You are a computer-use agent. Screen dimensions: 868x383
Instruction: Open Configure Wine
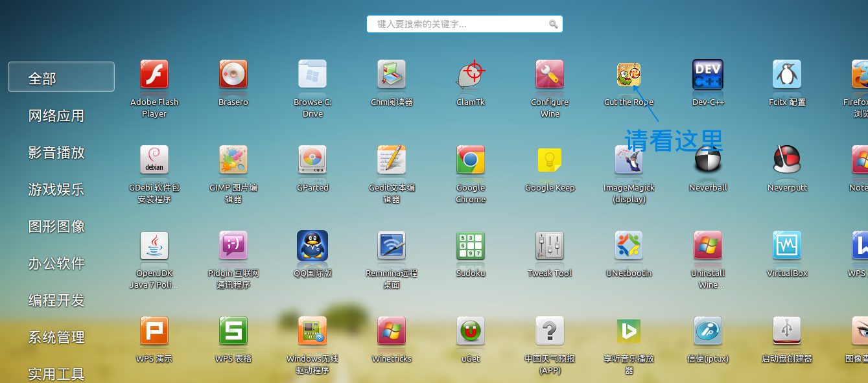[550, 74]
